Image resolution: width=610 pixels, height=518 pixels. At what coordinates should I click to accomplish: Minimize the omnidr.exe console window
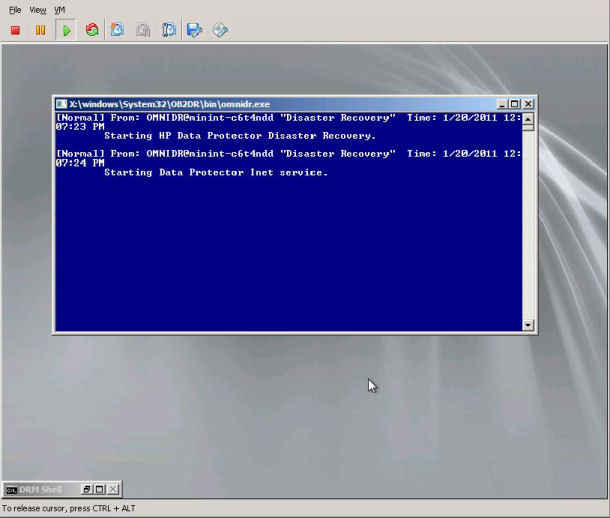pyautogui.click(x=502, y=104)
